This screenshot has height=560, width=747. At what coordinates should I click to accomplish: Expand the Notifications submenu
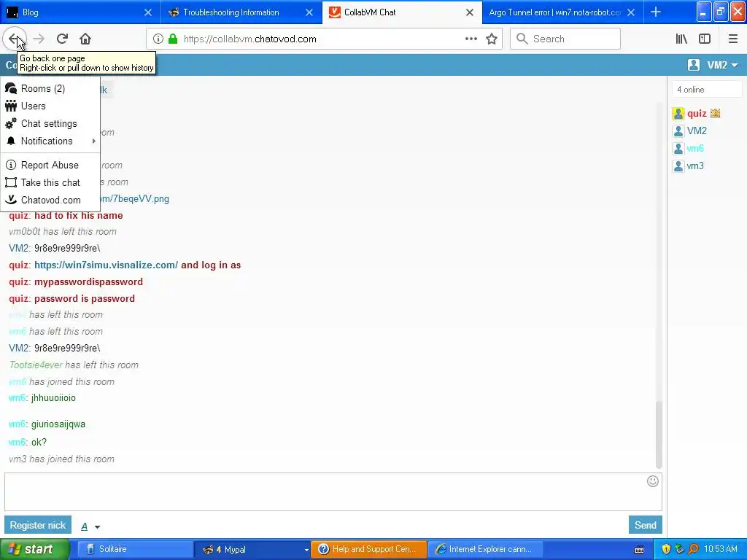tap(50, 141)
